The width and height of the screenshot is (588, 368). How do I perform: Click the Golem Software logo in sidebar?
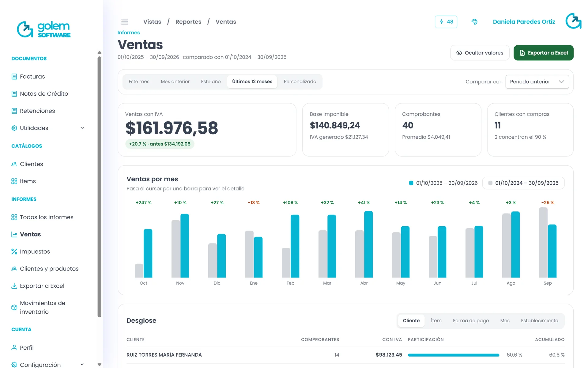click(x=44, y=29)
